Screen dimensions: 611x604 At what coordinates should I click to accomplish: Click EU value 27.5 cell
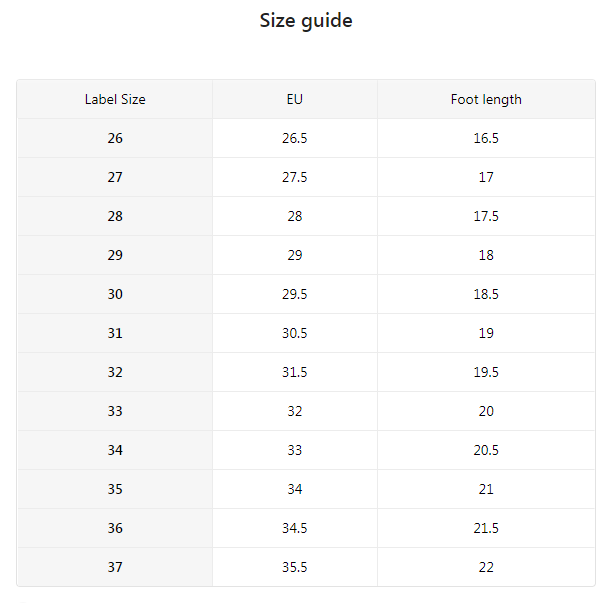coord(294,177)
